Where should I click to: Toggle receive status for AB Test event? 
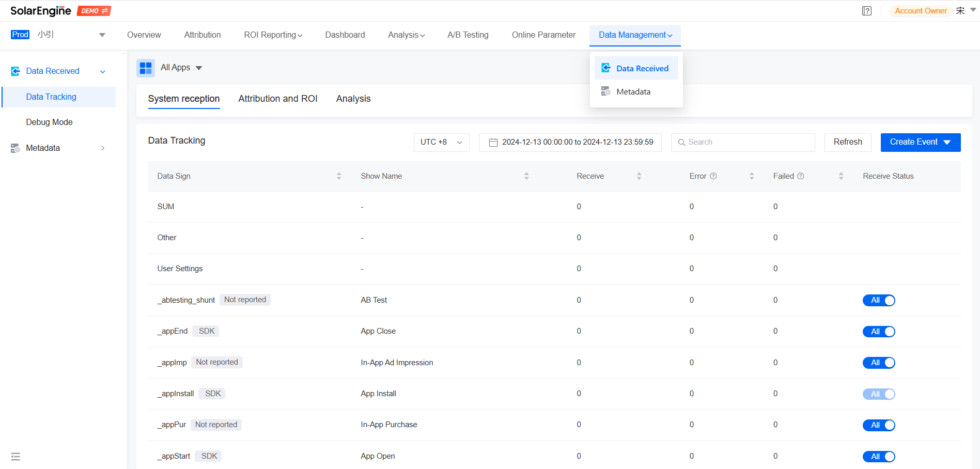[x=879, y=300]
